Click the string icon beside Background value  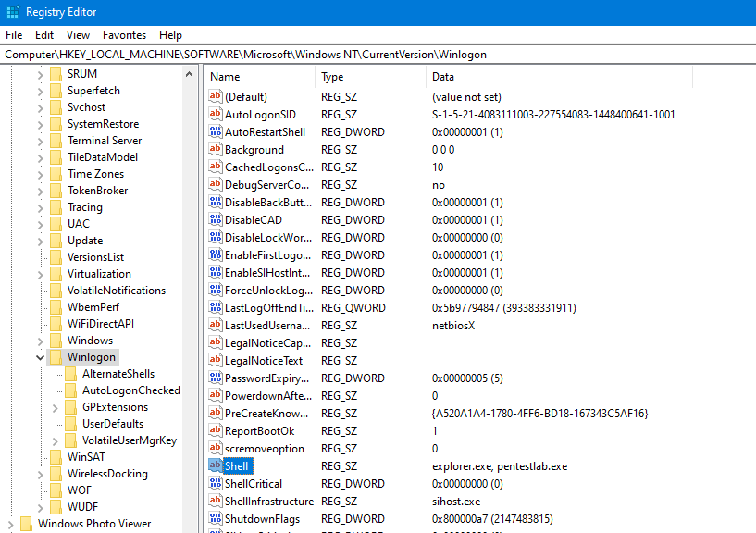click(x=215, y=150)
